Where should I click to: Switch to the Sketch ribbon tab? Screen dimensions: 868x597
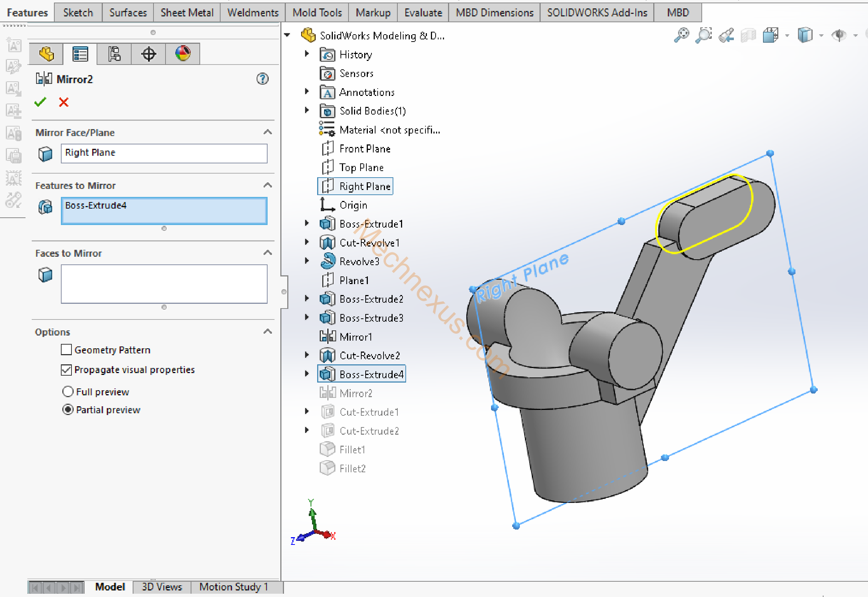point(78,13)
